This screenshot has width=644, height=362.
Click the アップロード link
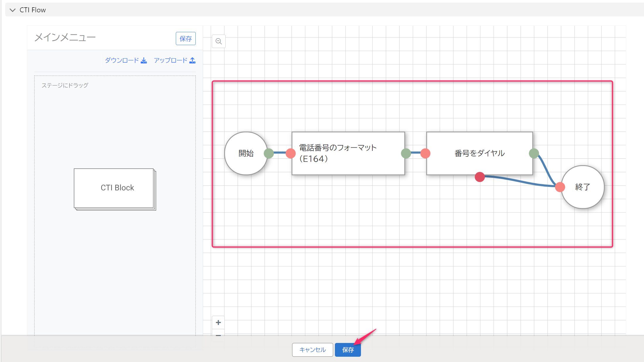click(171, 60)
